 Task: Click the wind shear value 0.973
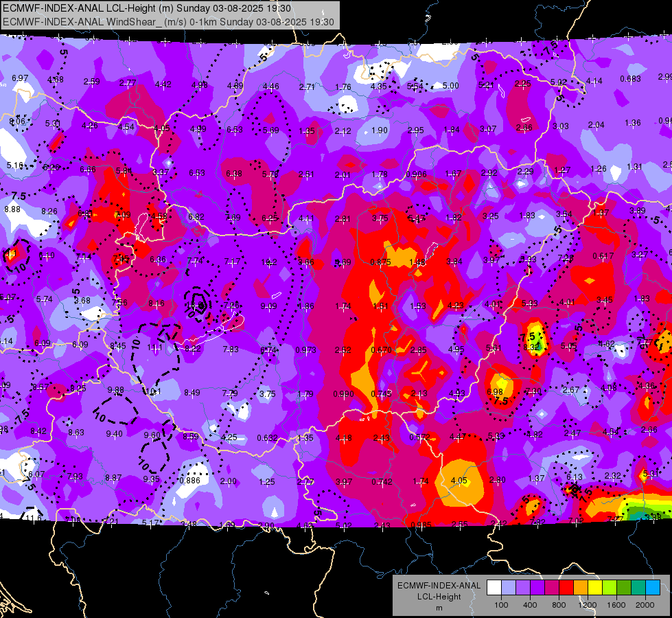coord(305,350)
